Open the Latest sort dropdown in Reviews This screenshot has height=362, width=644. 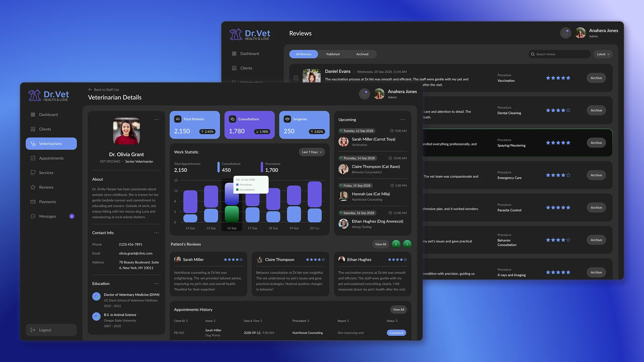603,54
